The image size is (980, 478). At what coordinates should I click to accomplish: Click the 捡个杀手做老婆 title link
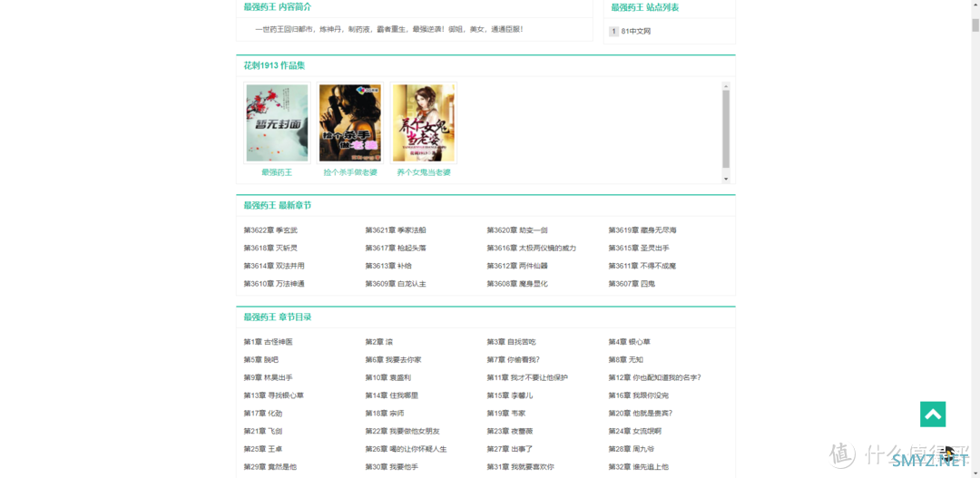[350, 172]
